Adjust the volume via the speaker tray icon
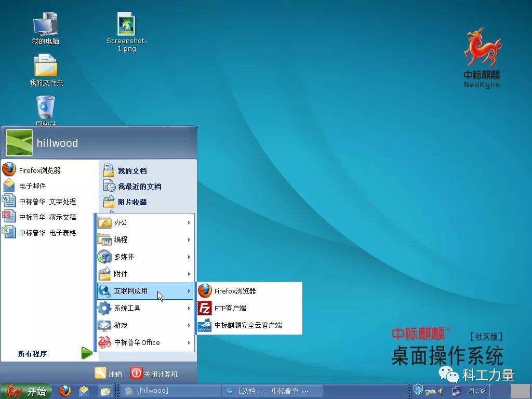 click(440, 390)
